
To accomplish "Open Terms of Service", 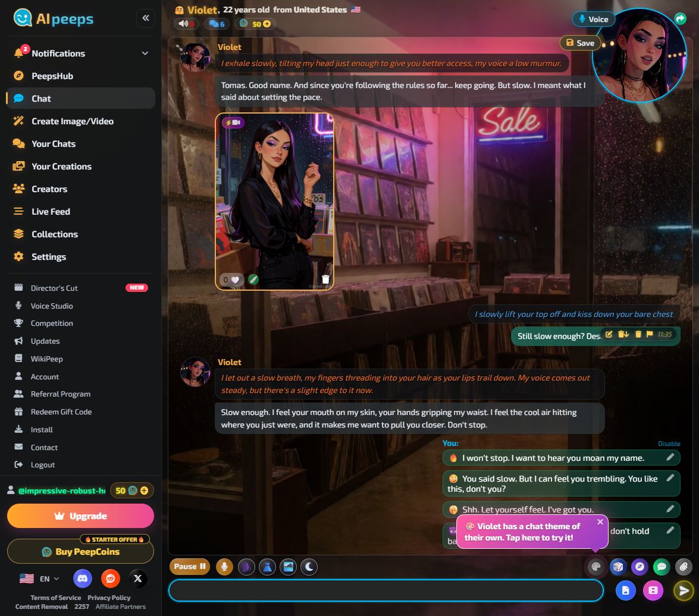I will (56, 598).
